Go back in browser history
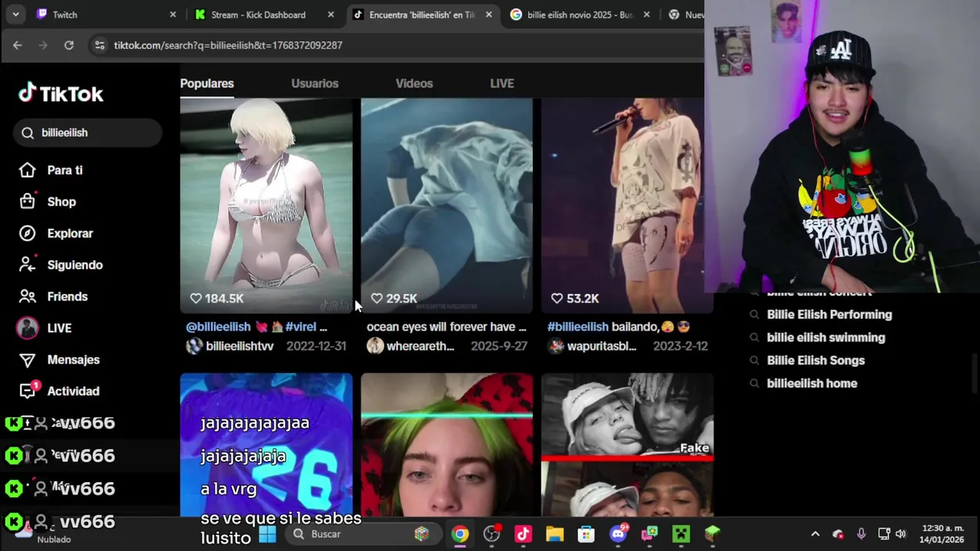980x551 pixels. coord(17,45)
